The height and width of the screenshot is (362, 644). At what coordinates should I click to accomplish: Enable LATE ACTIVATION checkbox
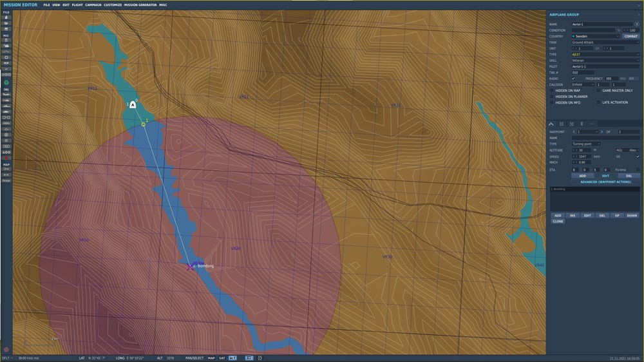pos(598,102)
